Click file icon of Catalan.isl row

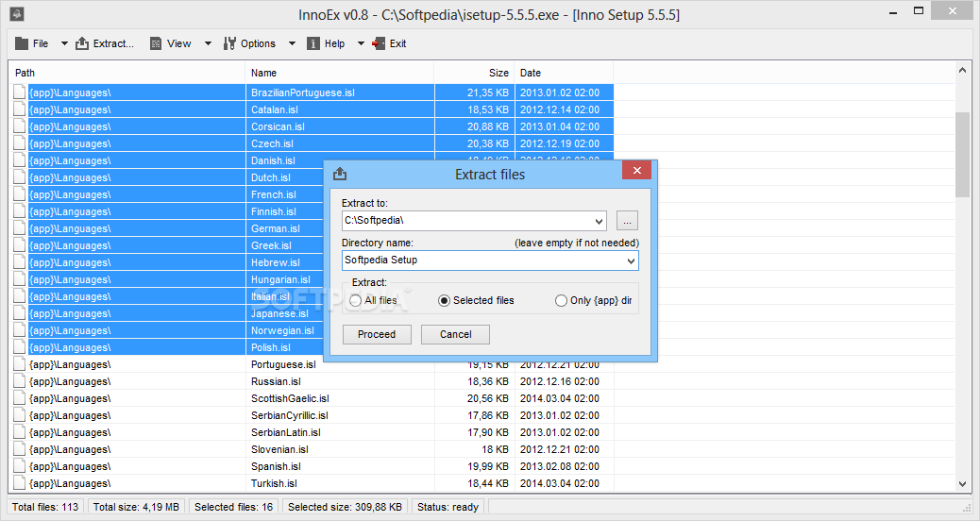point(20,109)
